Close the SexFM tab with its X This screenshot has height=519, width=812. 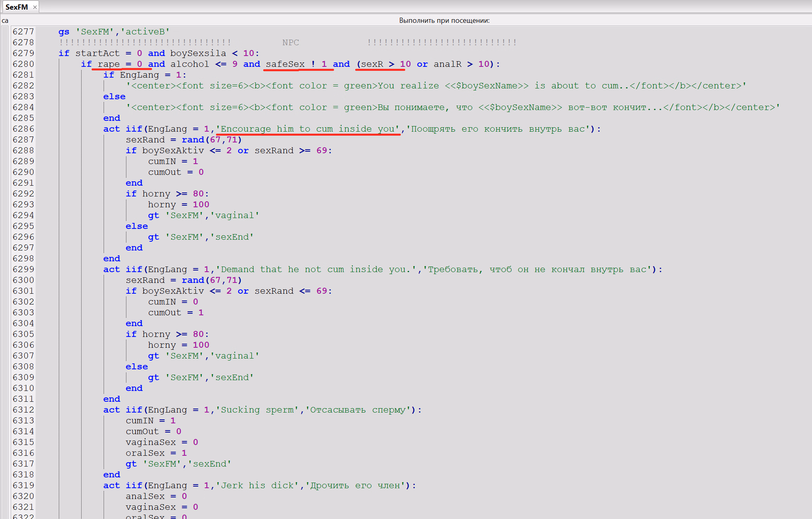click(35, 7)
